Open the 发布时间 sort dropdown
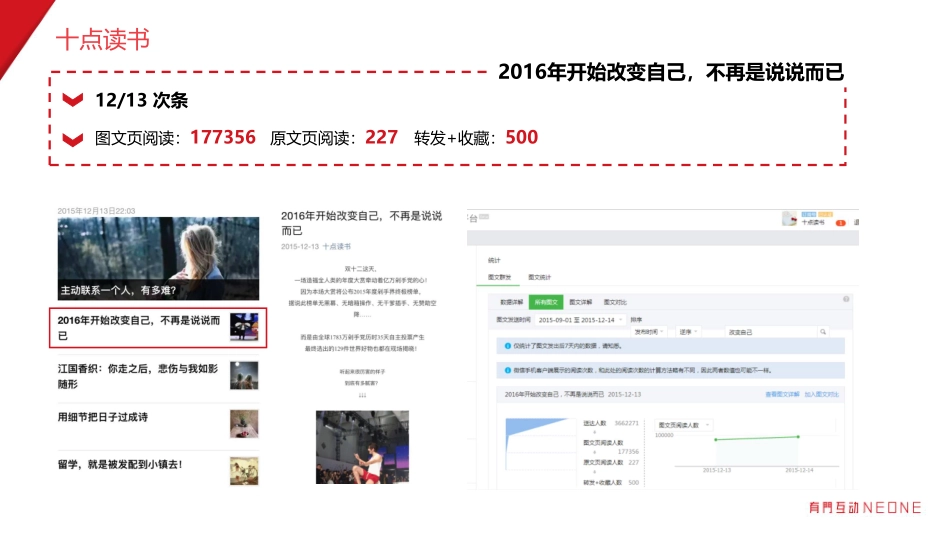 [x=649, y=332]
